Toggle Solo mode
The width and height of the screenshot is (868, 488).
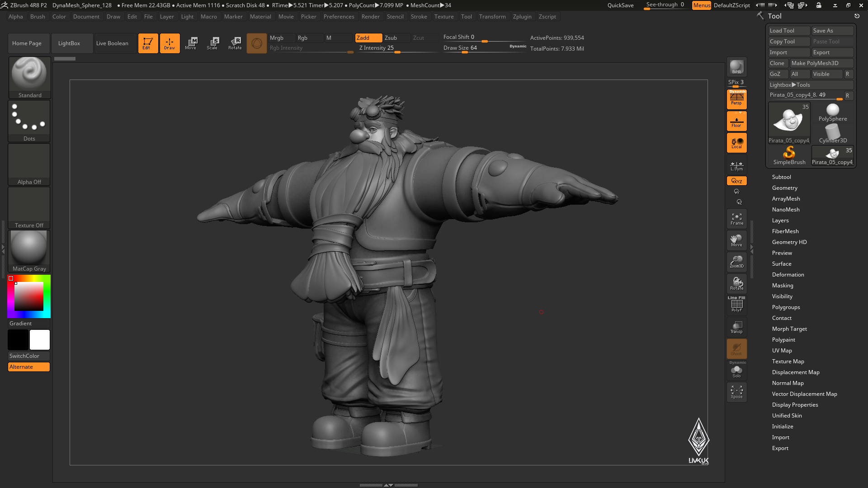(x=736, y=370)
